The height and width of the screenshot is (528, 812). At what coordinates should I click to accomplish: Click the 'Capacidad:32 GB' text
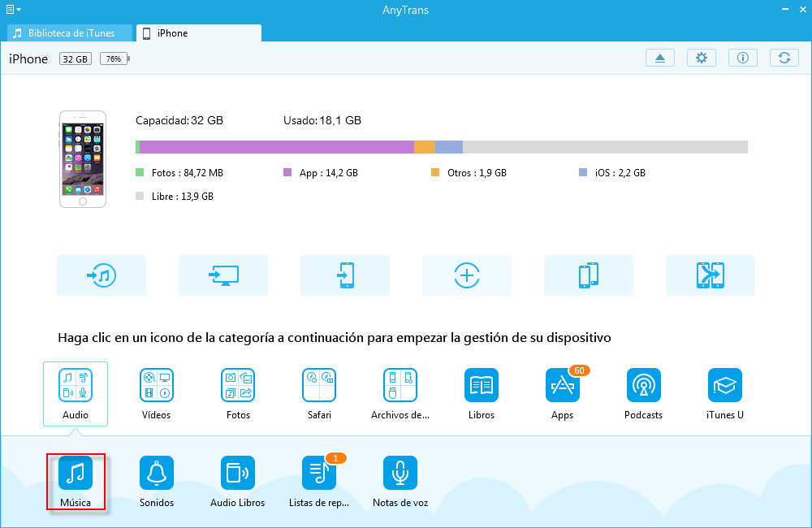[179, 120]
